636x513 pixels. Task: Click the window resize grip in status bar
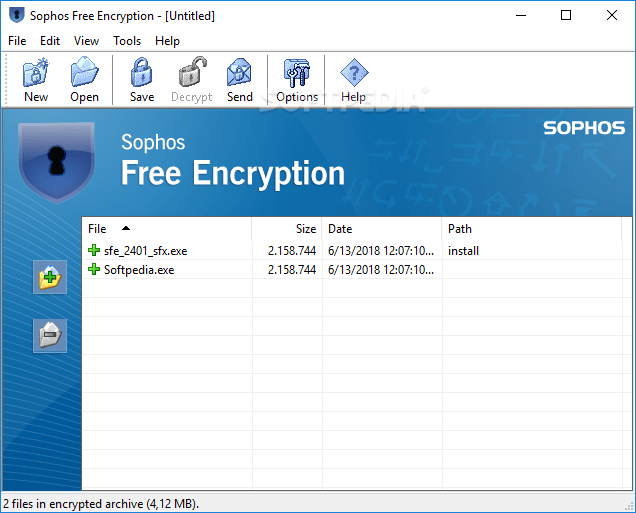[x=630, y=506]
